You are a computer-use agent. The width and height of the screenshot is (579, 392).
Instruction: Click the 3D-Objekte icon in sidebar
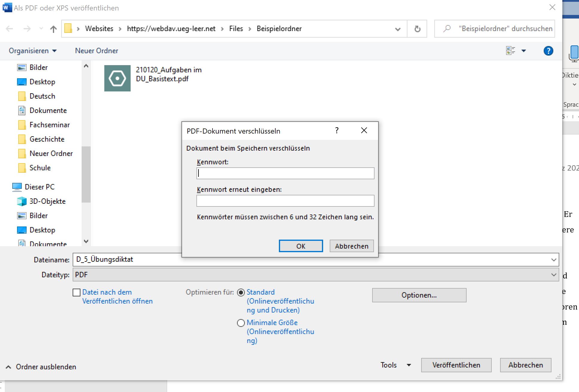coord(22,201)
